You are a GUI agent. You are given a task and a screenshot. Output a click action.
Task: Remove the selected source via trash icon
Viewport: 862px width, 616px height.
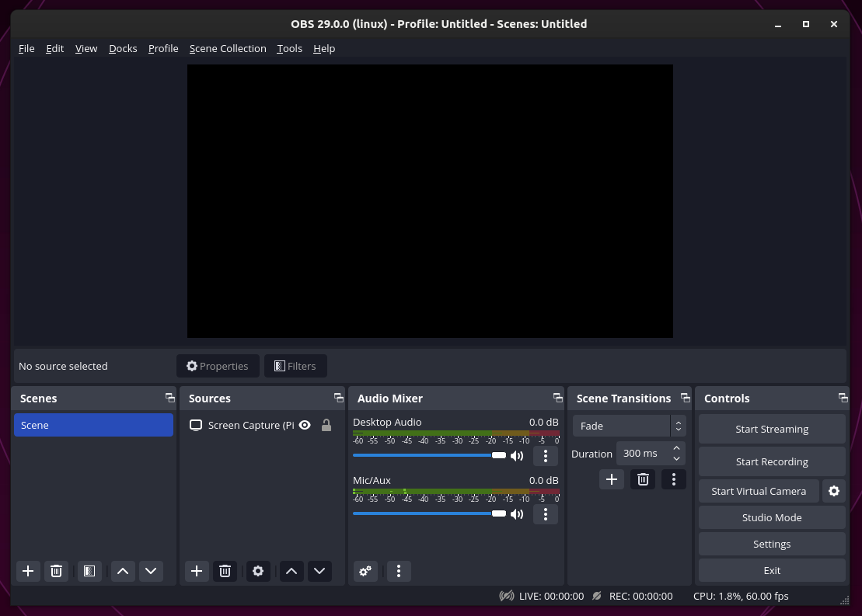pos(225,571)
